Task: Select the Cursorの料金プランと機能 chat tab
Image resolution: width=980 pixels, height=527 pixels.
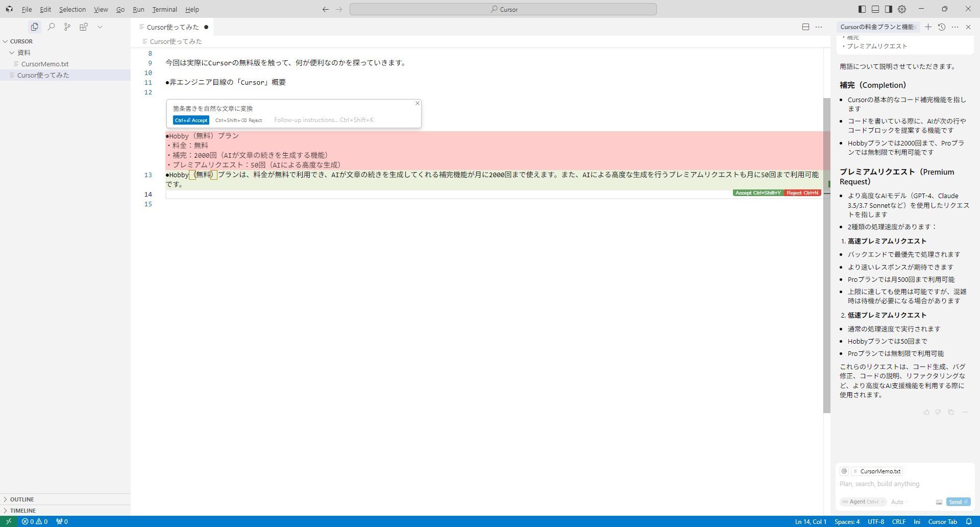Action: coord(878,27)
